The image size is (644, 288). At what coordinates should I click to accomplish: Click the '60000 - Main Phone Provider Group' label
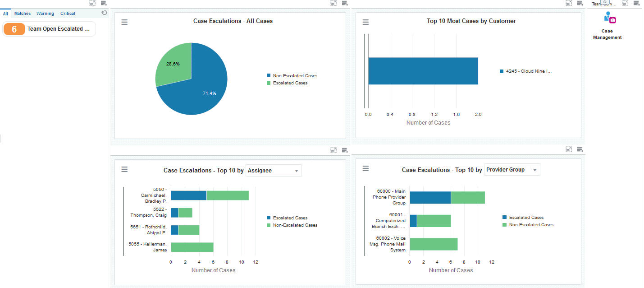tap(389, 197)
